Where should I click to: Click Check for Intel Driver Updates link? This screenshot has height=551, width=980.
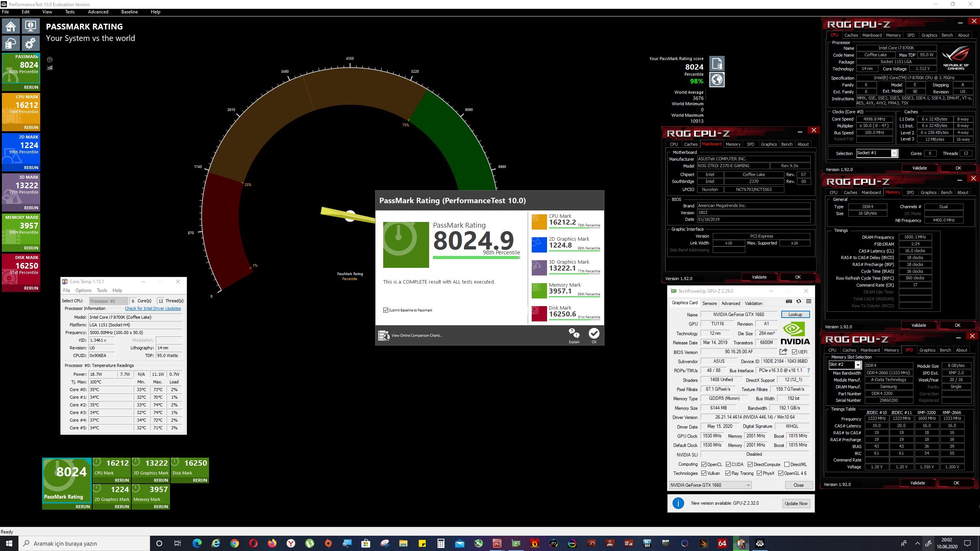click(153, 308)
